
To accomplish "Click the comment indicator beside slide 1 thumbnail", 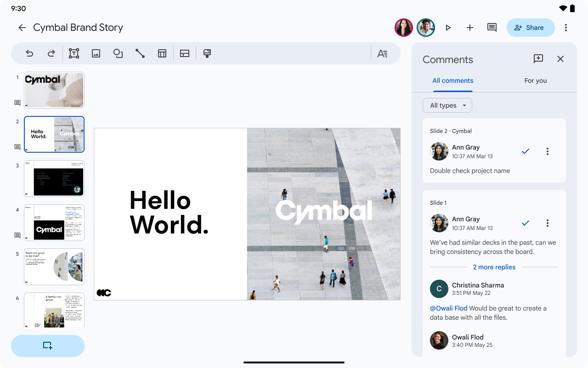I will 17,103.
